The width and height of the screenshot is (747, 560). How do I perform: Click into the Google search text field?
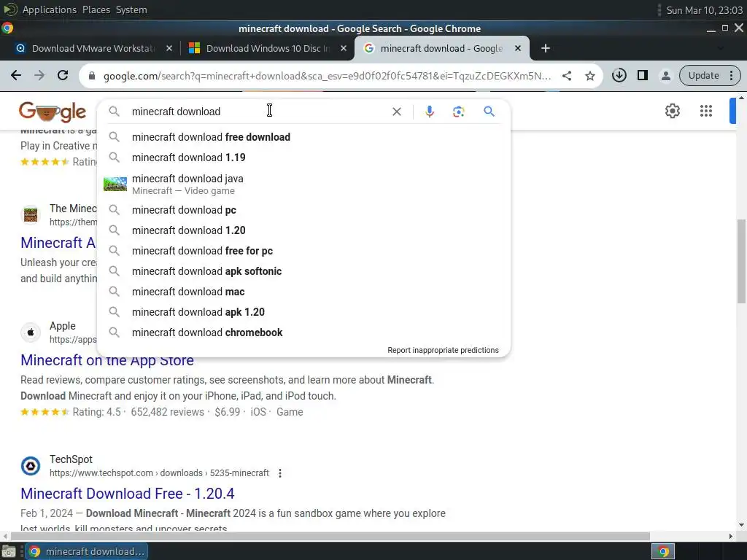click(258, 112)
